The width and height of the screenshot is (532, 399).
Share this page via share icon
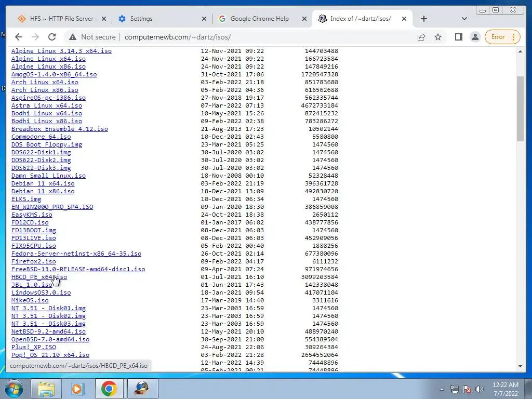pos(421,37)
